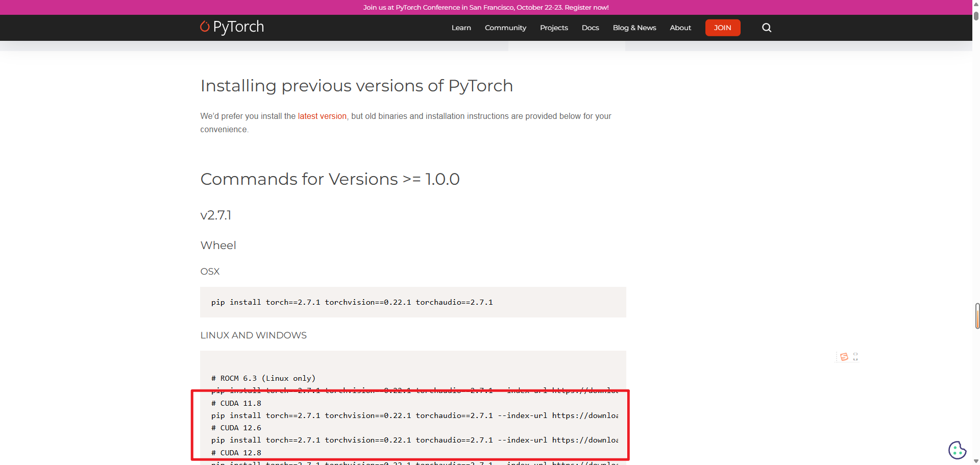Screen dimensions: 980x465
Task: Click the orange Sogou input icon
Action: (844, 357)
